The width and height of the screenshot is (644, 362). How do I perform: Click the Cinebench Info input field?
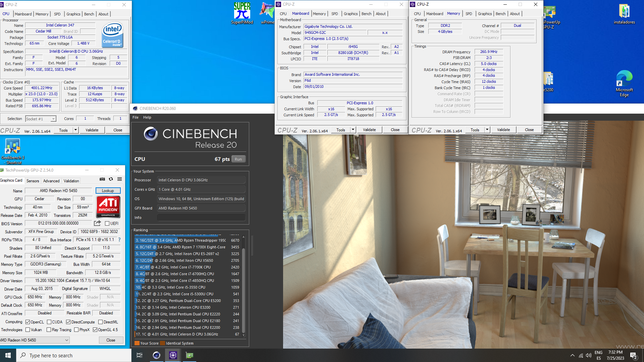pos(201,218)
